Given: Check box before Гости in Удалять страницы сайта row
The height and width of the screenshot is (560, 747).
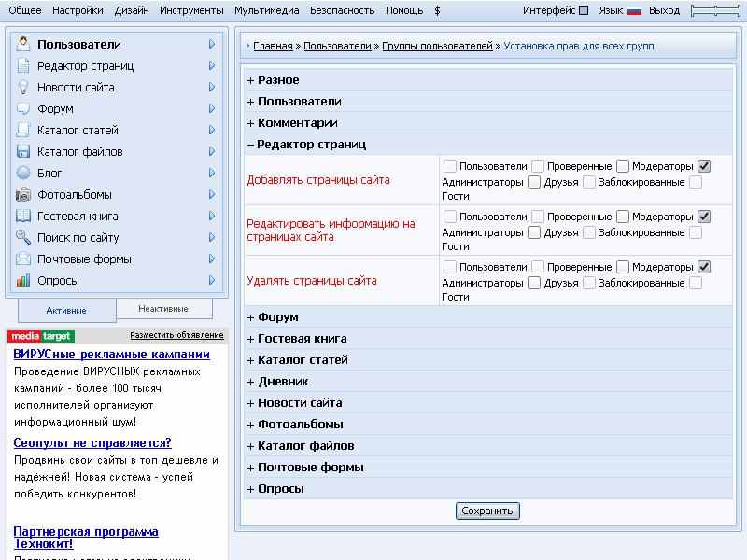Looking at the screenshot, I should [x=696, y=283].
